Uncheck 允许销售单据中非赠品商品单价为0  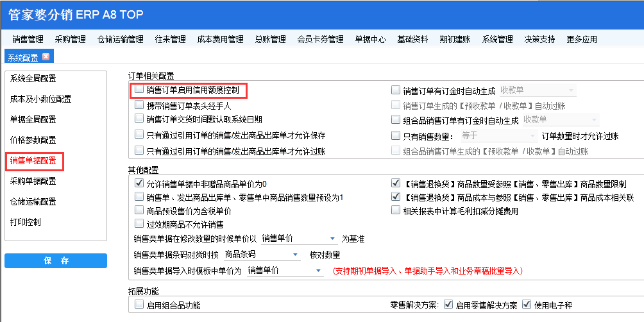pyautogui.click(x=140, y=183)
